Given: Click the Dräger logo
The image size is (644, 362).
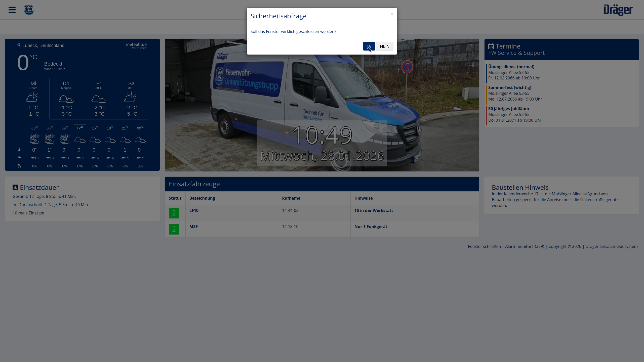Looking at the screenshot, I should click(x=618, y=10).
